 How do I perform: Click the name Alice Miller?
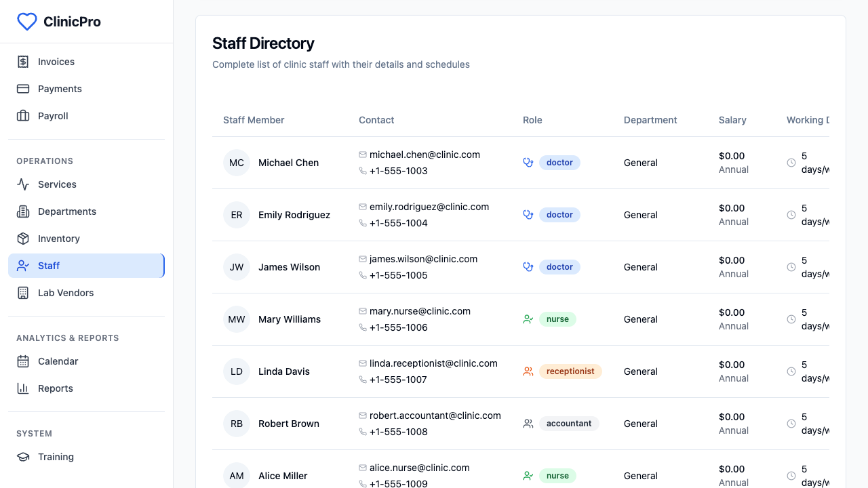(x=283, y=476)
